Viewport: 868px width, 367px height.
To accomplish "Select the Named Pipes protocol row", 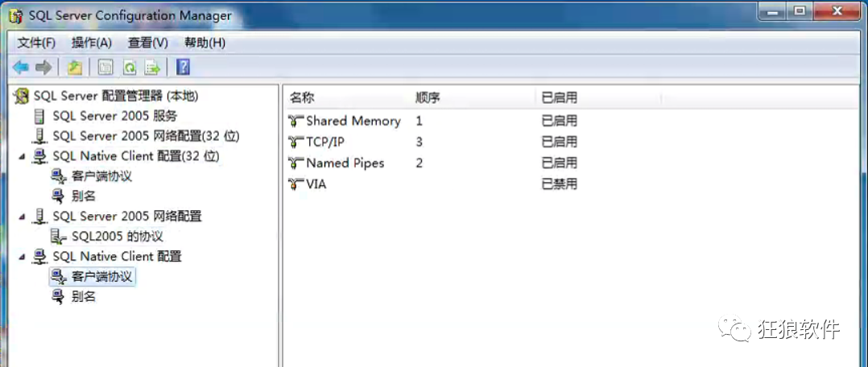I will 345,163.
